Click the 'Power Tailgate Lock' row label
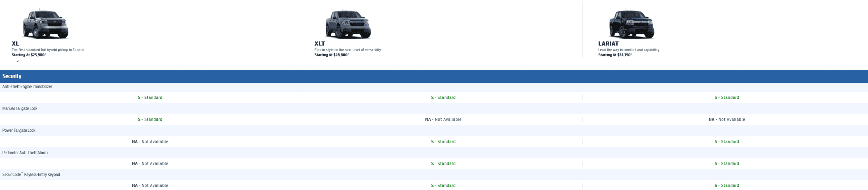The width and height of the screenshot is (868, 190). [x=19, y=130]
